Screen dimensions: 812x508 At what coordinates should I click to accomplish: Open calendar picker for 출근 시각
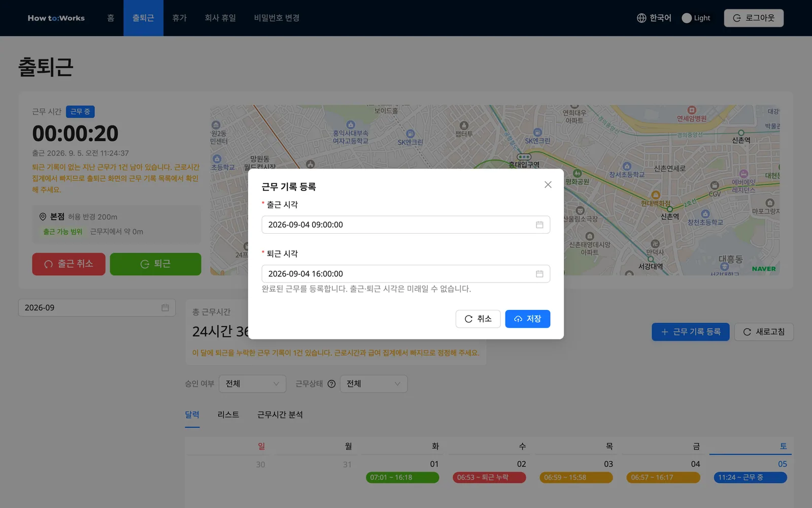click(x=539, y=225)
